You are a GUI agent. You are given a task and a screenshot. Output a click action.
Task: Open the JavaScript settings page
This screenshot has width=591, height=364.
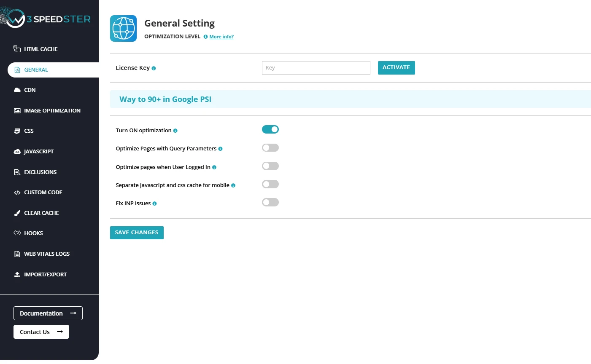point(39,152)
